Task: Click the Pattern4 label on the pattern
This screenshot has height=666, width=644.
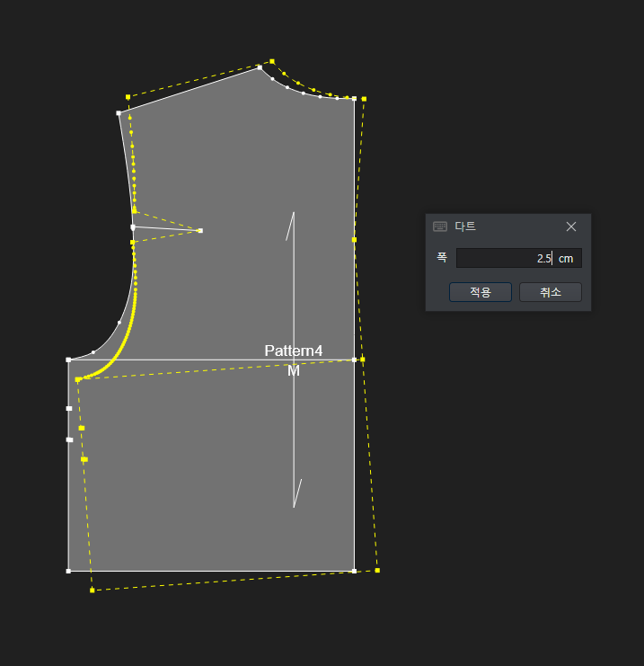Action: [294, 351]
